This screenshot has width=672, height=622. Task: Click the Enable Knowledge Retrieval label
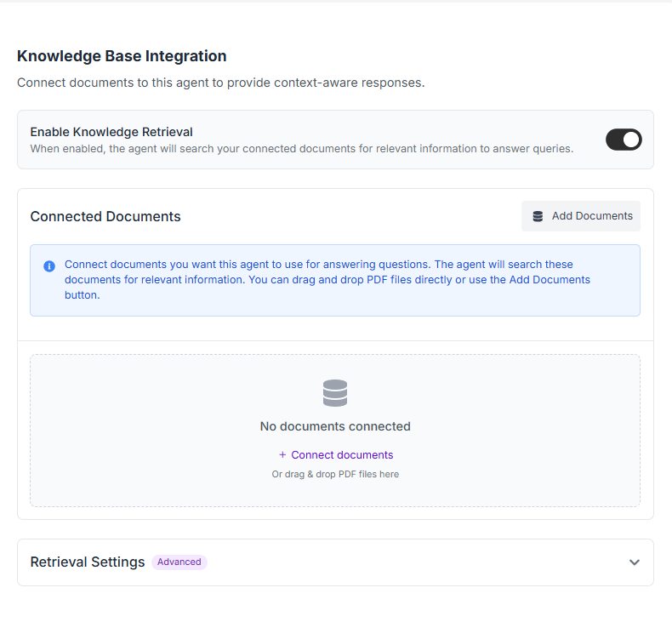coord(111,132)
